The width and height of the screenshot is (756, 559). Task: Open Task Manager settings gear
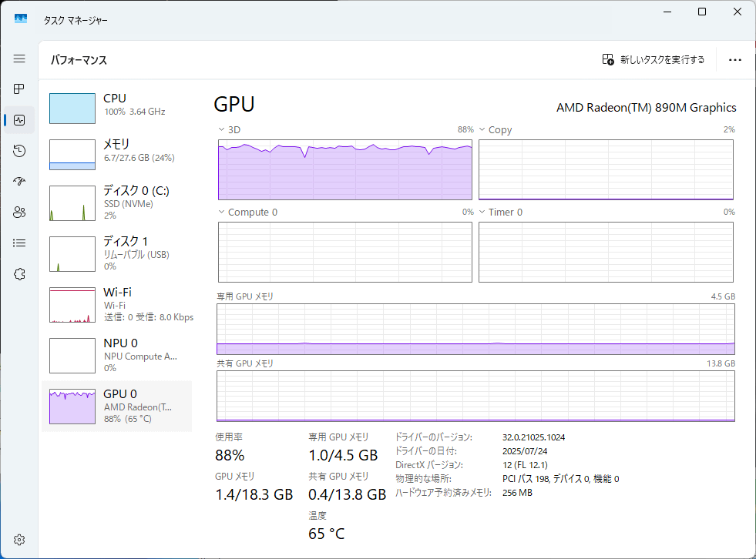pos(19,540)
